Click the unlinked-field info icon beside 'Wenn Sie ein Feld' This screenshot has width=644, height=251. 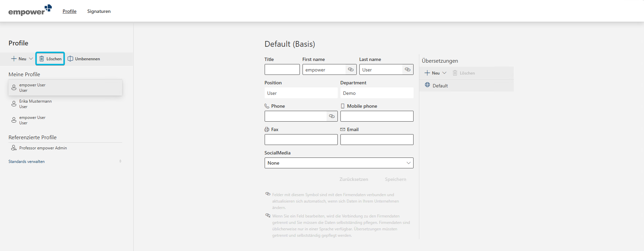(x=268, y=215)
